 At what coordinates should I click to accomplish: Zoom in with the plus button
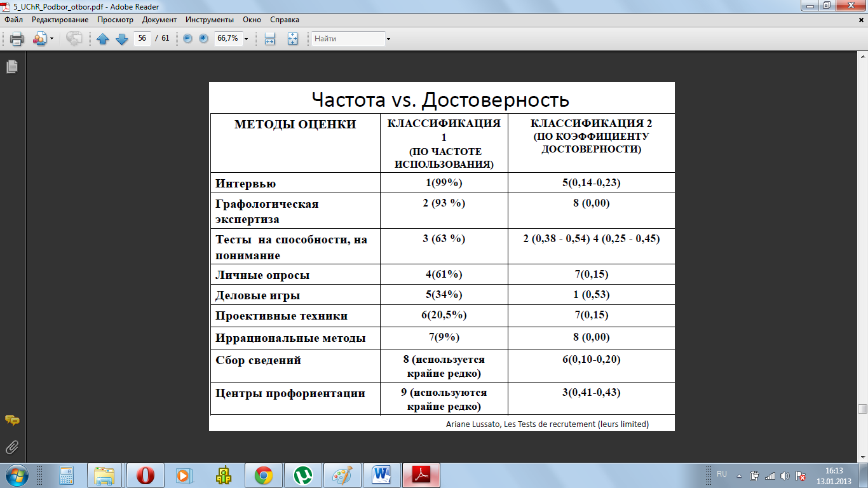(x=203, y=38)
